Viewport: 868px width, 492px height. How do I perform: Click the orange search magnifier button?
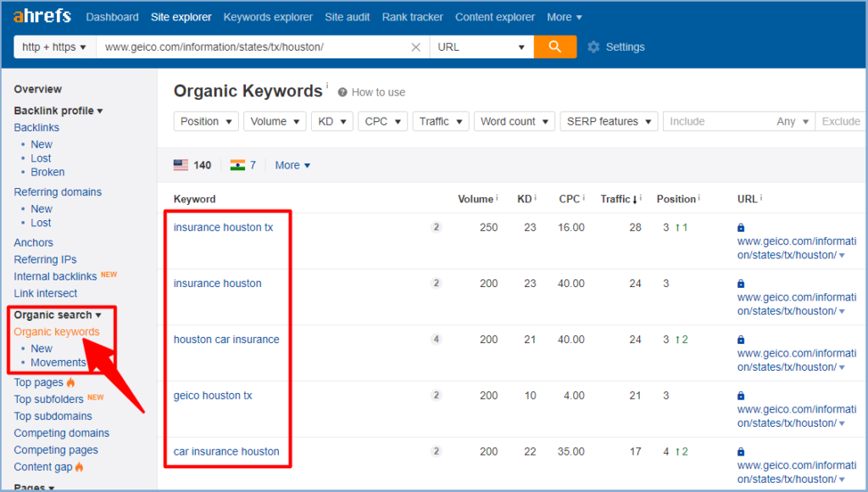(554, 47)
